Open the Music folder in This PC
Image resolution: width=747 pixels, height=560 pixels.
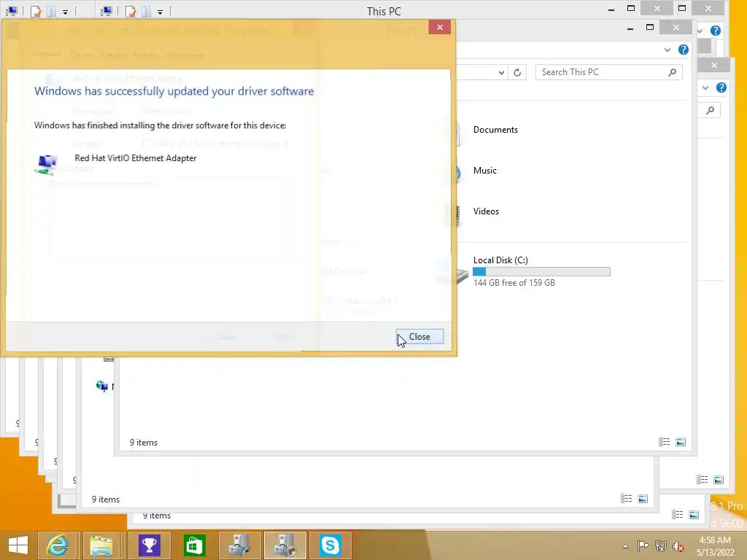click(x=485, y=171)
